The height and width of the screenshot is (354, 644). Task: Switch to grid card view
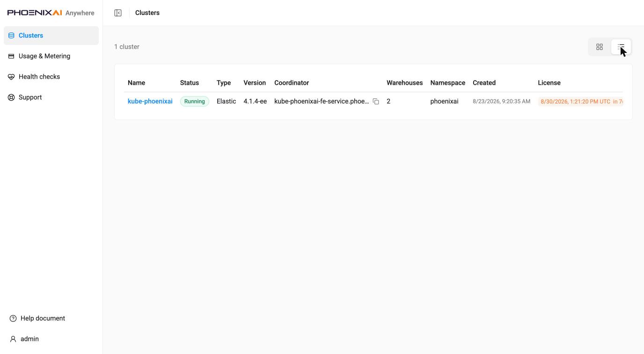tap(600, 47)
